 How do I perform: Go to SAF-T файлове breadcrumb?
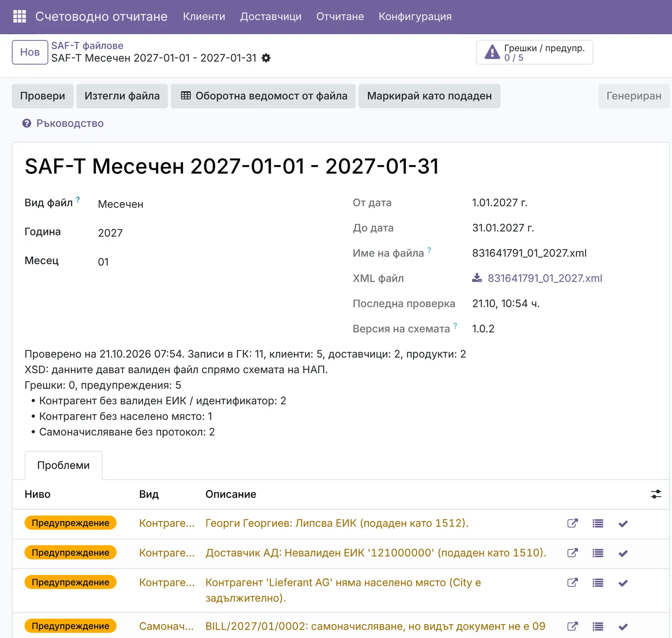(x=87, y=46)
